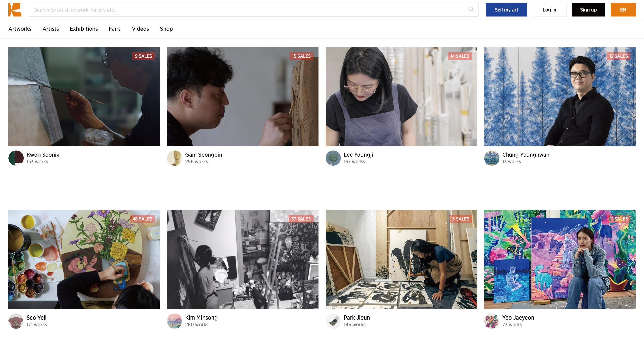The height and width of the screenshot is (362, 644).
Task: Open Seo Yeji's teddy bear avatar
Action: click(x=16, y=321)
